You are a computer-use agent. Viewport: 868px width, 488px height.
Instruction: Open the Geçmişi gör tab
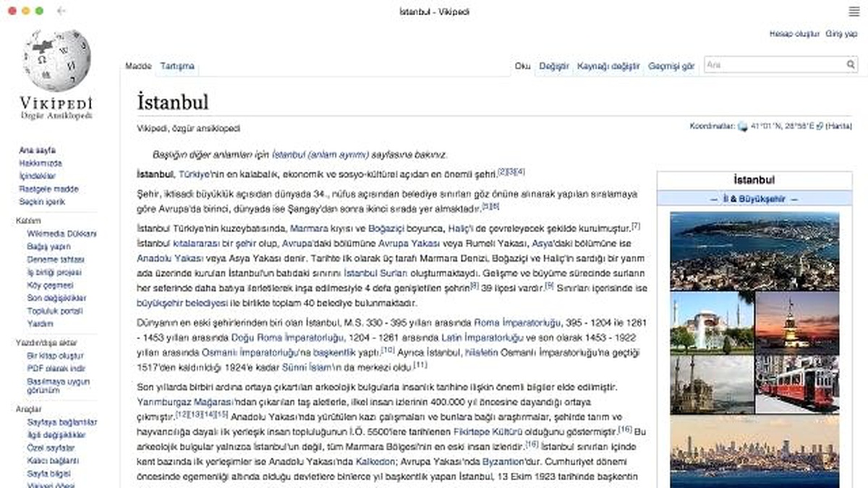click(x=671, y=66)
